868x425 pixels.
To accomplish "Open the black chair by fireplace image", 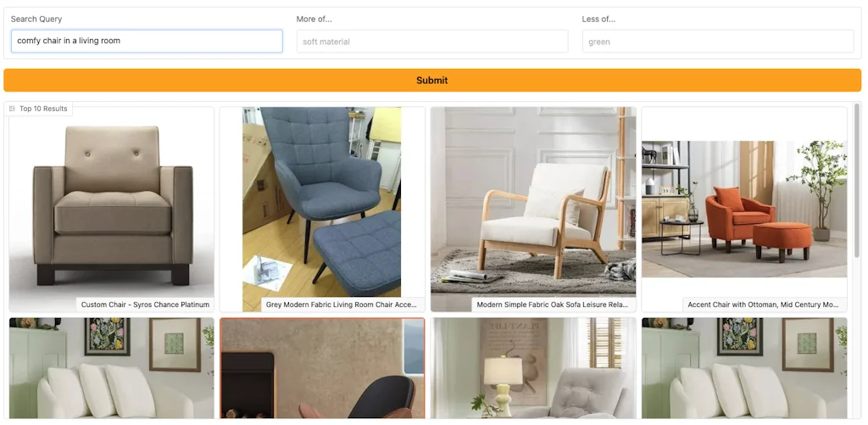I will [322, 368].
